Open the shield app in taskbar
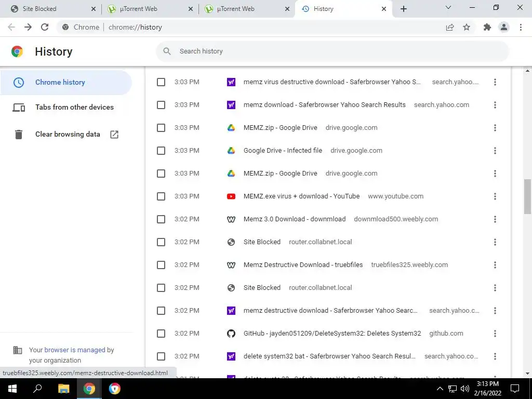Screen dimensions: 532x399 (x=115, y=389)
